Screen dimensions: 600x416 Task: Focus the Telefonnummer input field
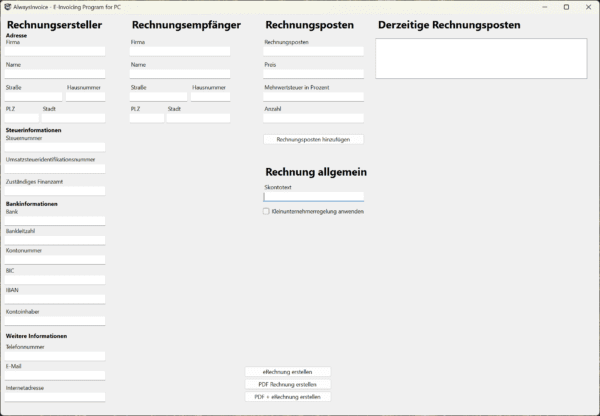55,355
